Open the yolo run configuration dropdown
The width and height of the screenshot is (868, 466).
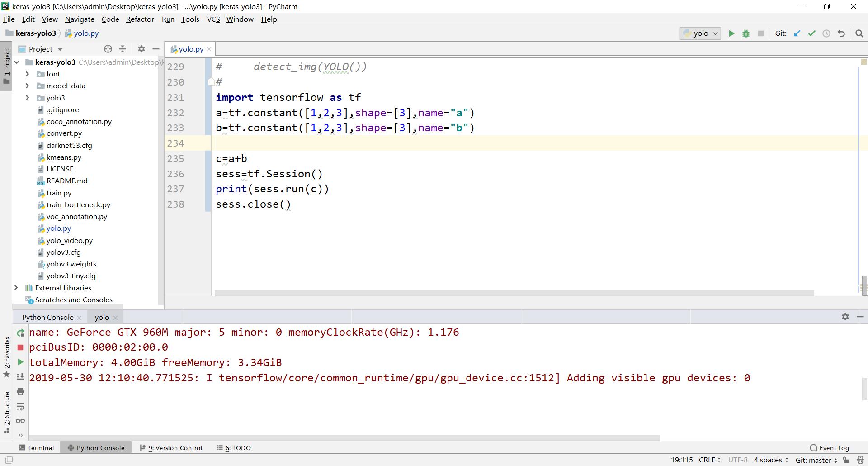(715, 33)
